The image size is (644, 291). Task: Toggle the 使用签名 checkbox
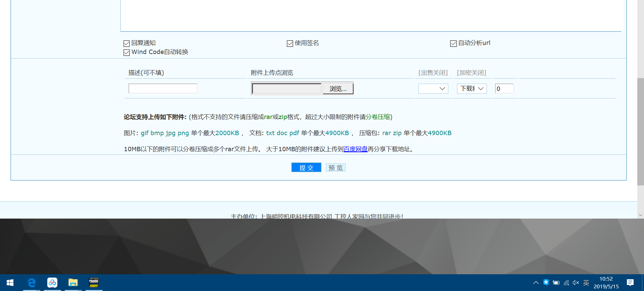[290, 44]
